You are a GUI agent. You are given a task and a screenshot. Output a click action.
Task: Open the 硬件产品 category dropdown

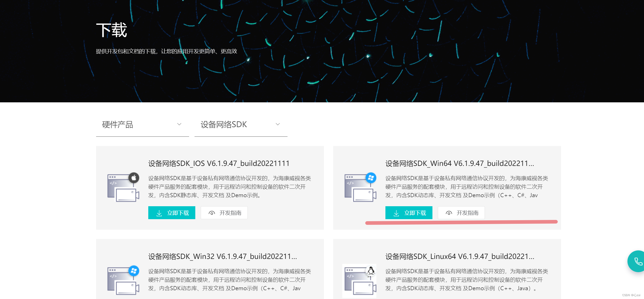point(142,125)
